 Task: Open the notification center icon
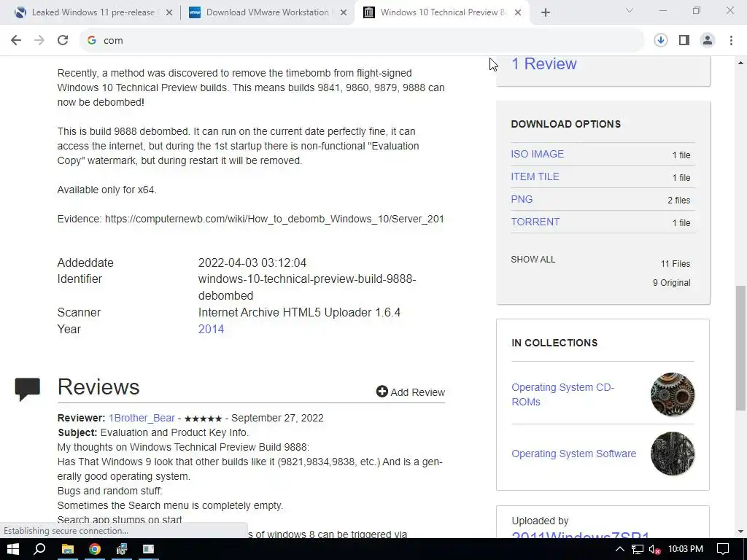point(723,549)
